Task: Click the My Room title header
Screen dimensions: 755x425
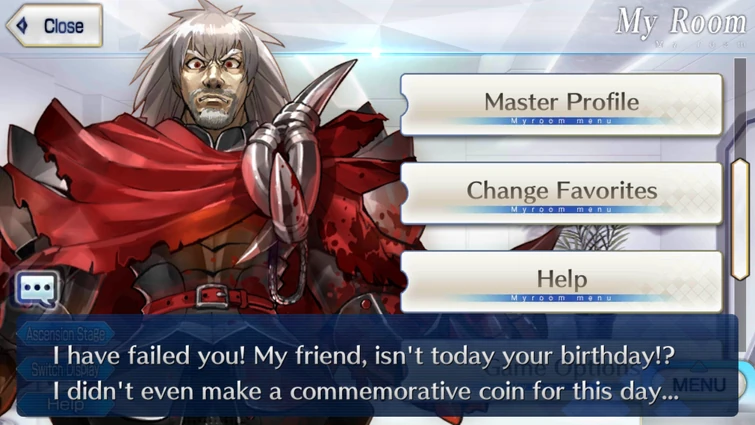Action: [681, 22]
